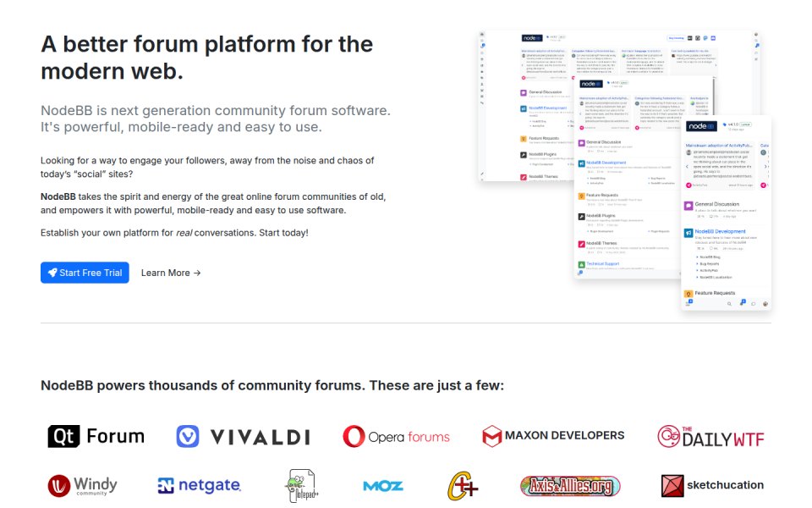Click the C++ logo

463,486
